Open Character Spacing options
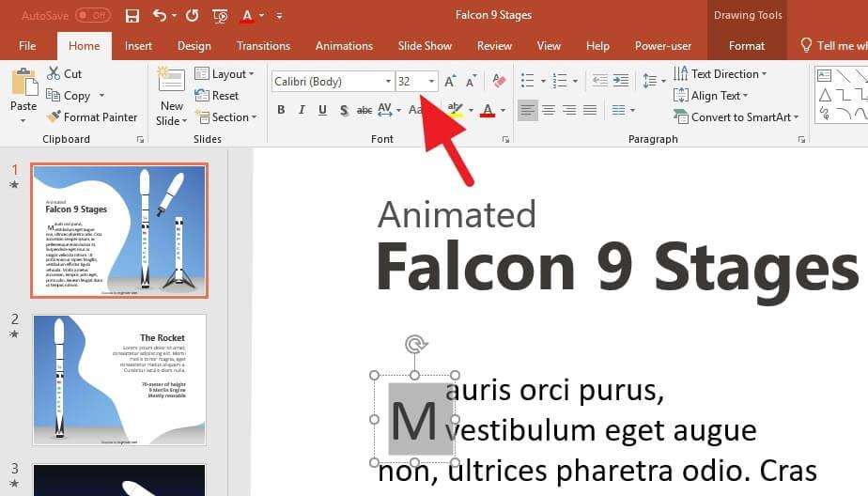This screenshot has height=496, width=868. tap(389, 110)
